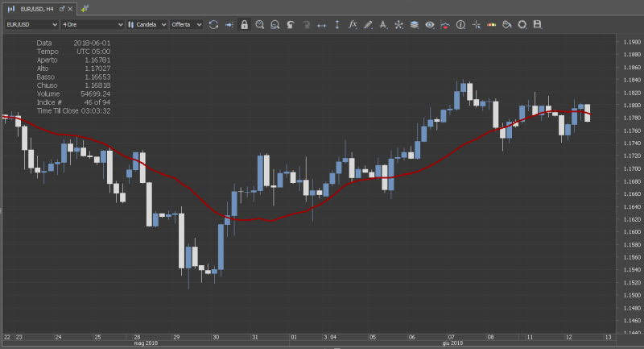Detach the EUR/USD chart tab window
The image size is (644, 349).
click(62, 7)
